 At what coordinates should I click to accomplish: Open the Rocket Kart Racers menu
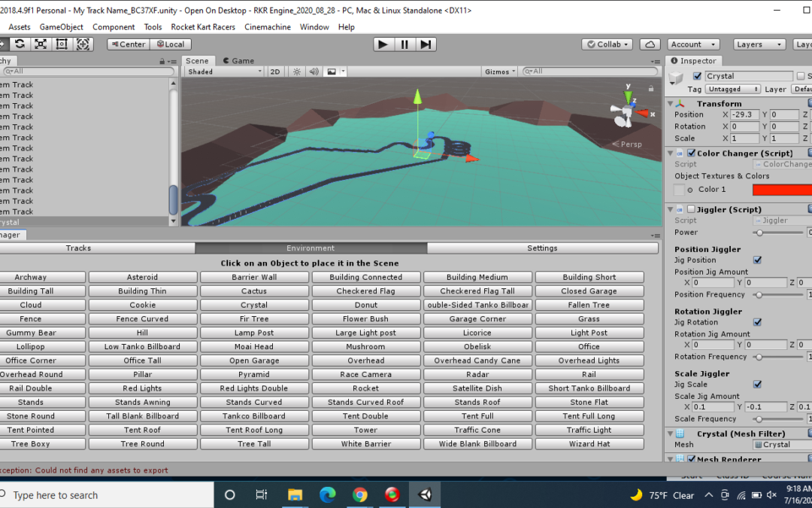pos(203,27)
